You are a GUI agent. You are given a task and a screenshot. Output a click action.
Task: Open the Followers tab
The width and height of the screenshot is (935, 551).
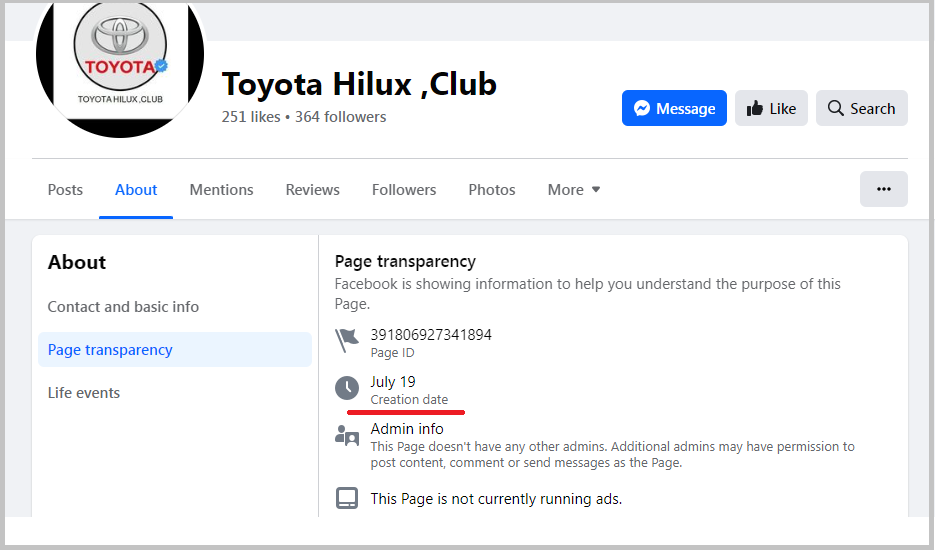pyautogui.click(x=404, y=190)
